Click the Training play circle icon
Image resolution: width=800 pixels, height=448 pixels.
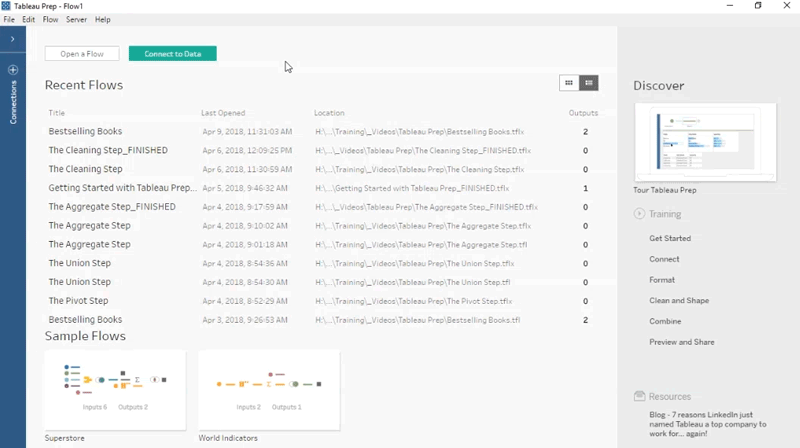639,214
